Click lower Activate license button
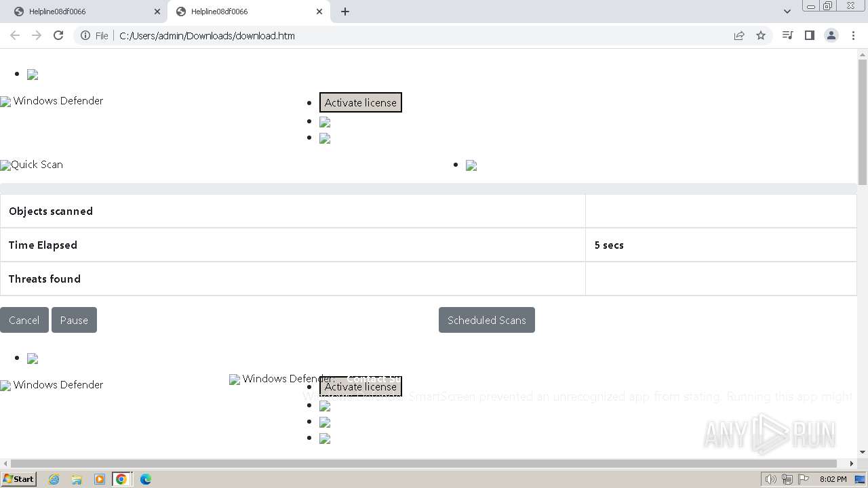This screenshot has width=868, height=488. (361, 386)
